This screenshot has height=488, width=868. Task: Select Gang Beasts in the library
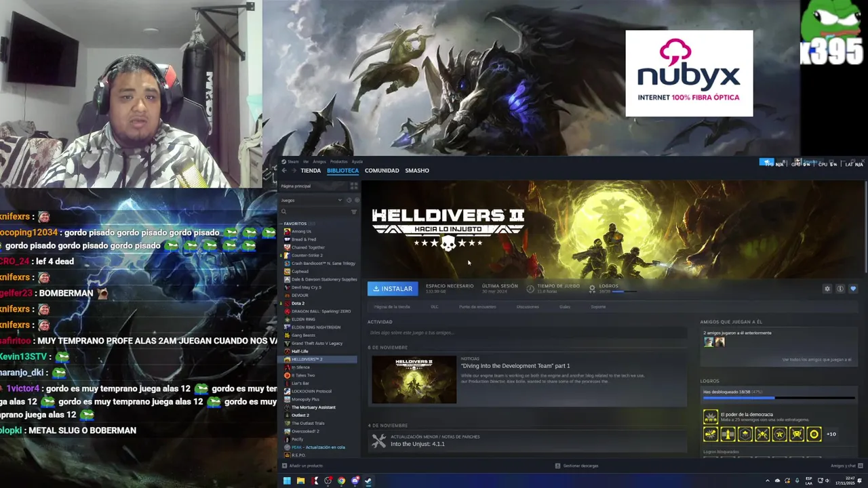click(303, 335)
